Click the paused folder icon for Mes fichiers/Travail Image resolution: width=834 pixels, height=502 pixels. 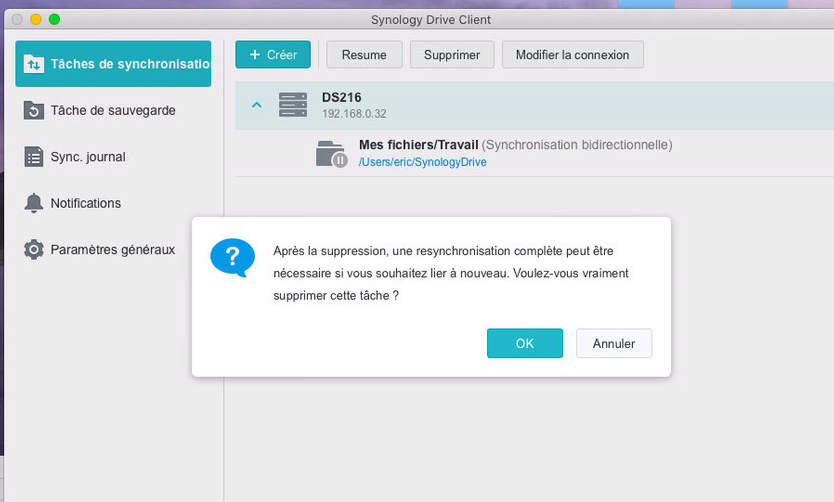pyautogui.click(x=331, y=154)
